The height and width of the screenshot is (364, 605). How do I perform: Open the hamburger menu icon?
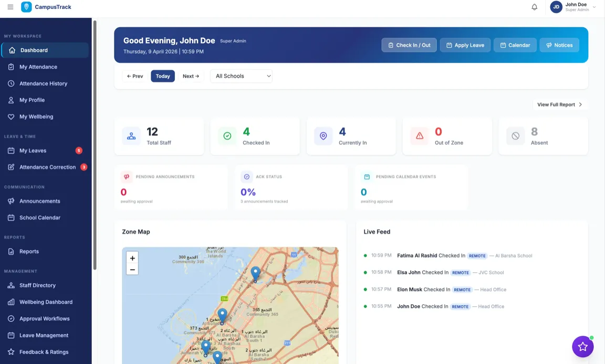(11, 7)
